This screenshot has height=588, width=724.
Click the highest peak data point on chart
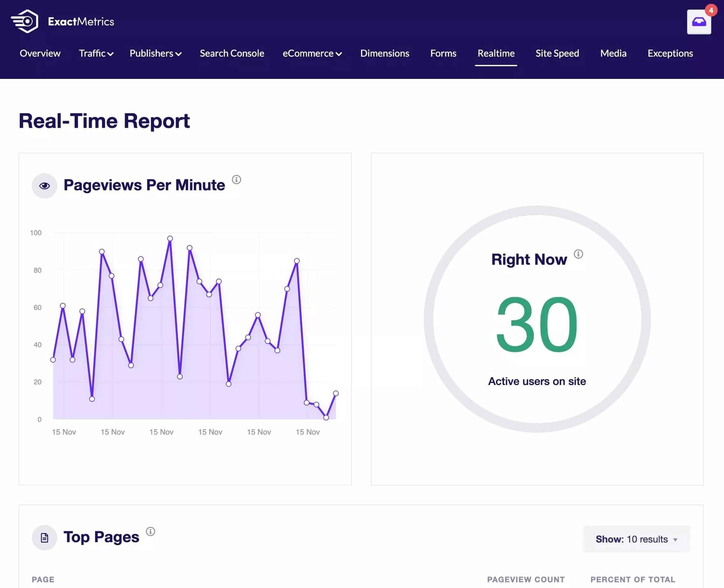[170, 238]
